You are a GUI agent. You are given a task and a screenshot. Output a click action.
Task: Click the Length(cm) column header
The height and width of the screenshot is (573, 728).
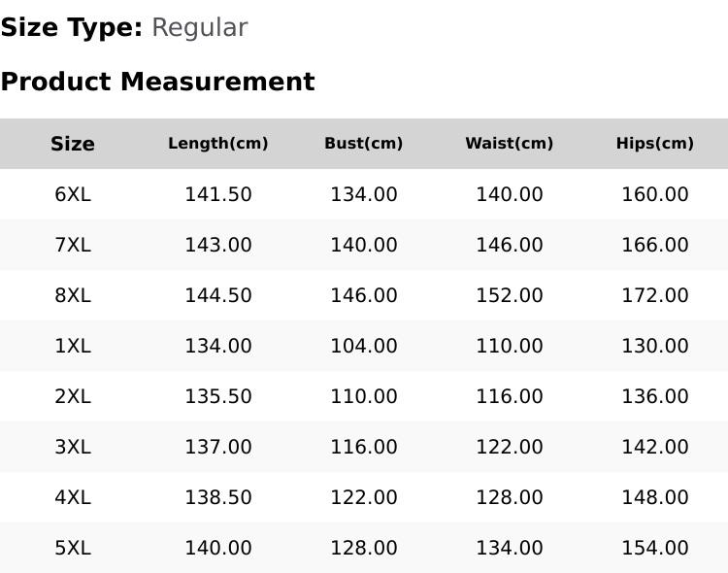tap(218, 144)
